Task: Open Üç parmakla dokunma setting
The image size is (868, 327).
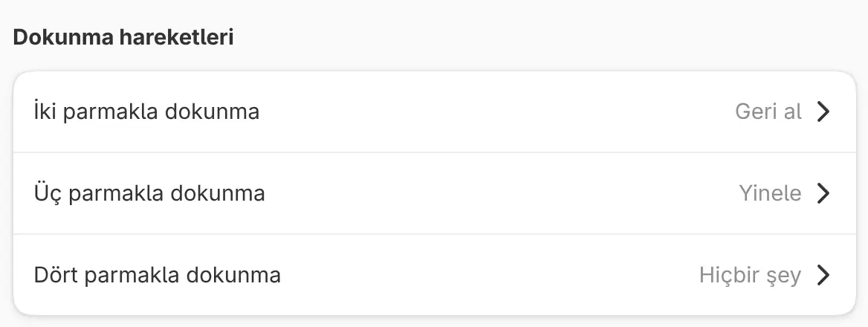Action: pos(435,193)
